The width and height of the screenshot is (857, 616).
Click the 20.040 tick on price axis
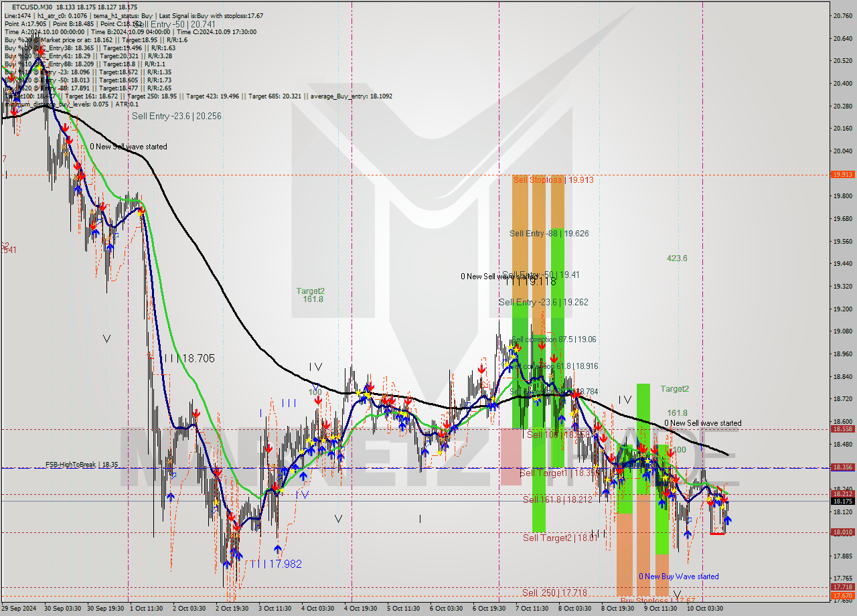point(842,151)
